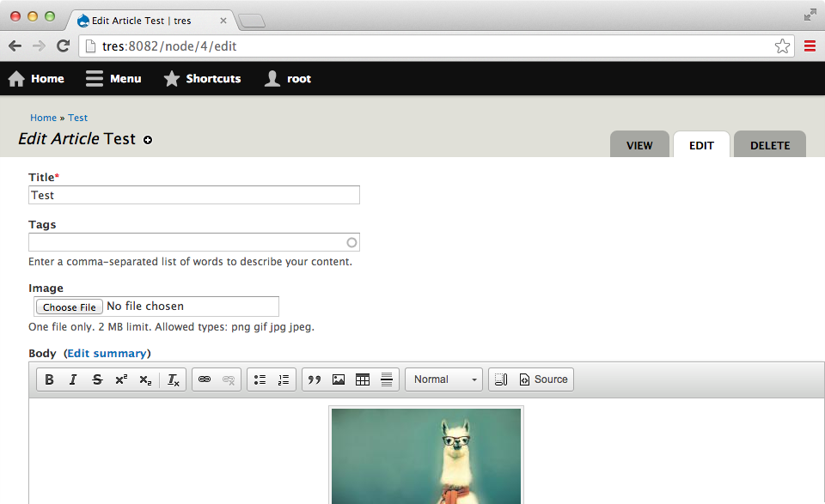Open the Menu navigation item
This screenshot has width=825, height=504.
tap(113, 78)
